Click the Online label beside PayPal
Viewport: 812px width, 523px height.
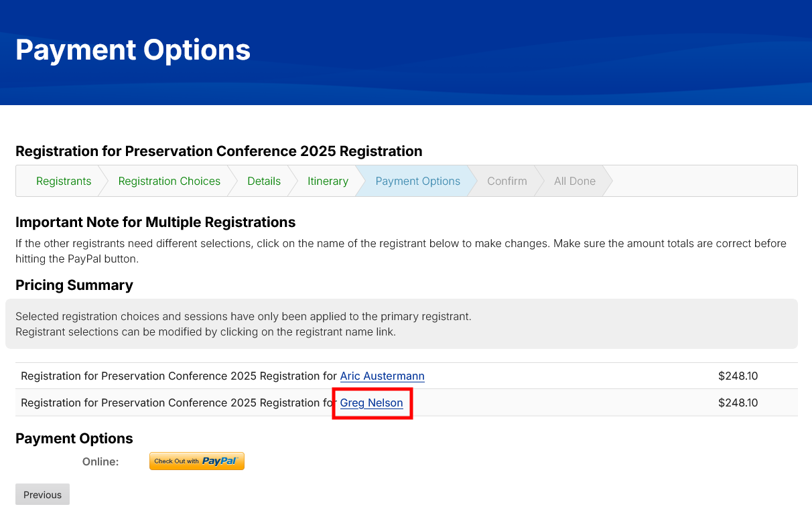tap(100, 461)
